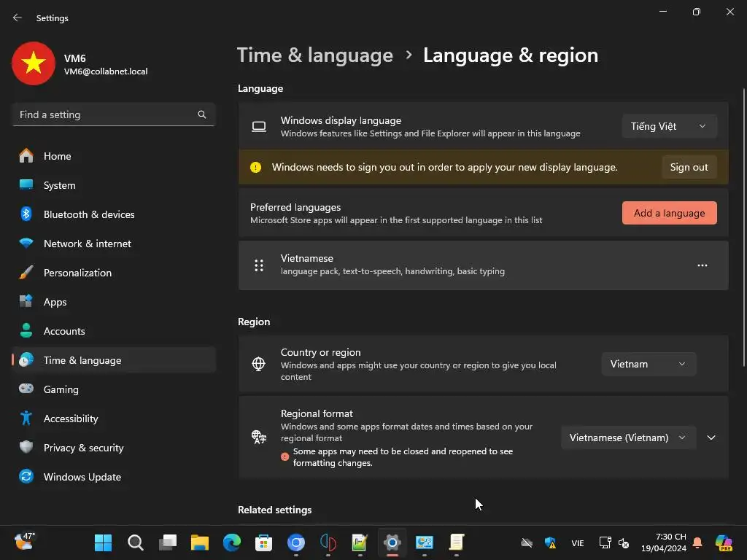Click the VIE input language indicator
The width and height of the screenshot is (747, 560).
tap(578, 542)
